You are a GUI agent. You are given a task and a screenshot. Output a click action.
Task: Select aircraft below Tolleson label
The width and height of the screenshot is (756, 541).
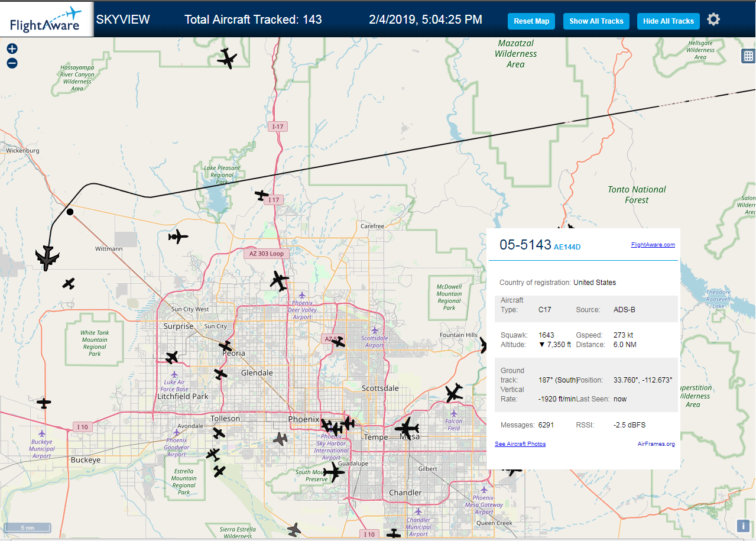pyautogui.click(x=219, y=433)
